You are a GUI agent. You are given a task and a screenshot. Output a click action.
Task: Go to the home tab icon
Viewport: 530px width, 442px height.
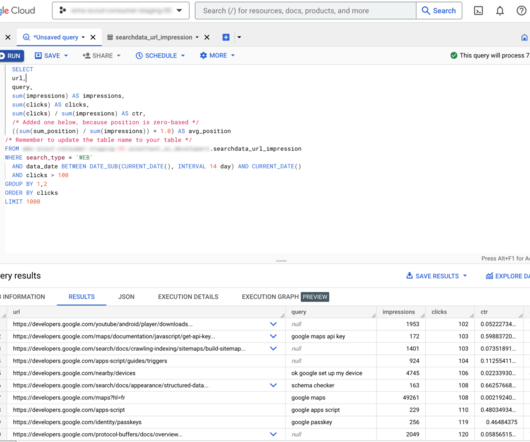coord(524,37)
